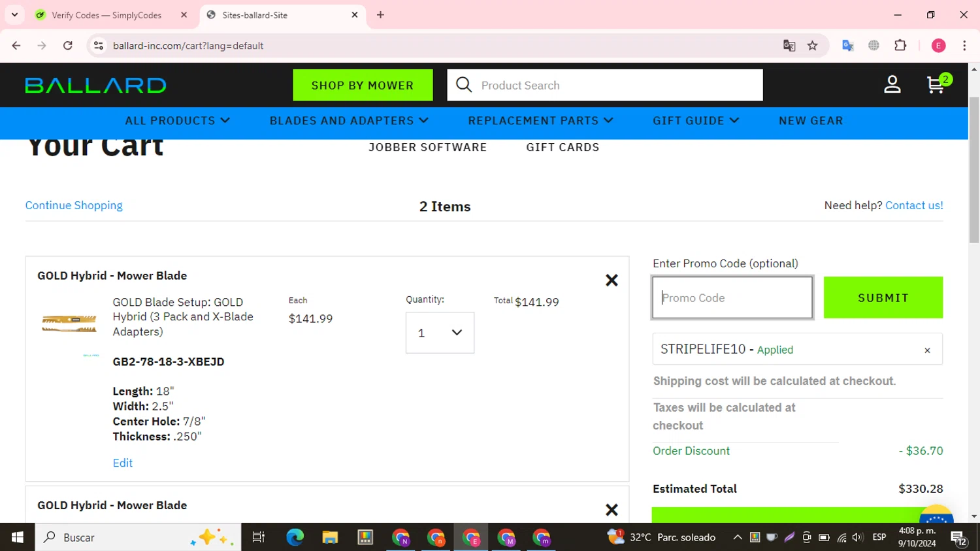980x551 pixels.
Task: Click the globe extension icon
Action: coord(874,46)
